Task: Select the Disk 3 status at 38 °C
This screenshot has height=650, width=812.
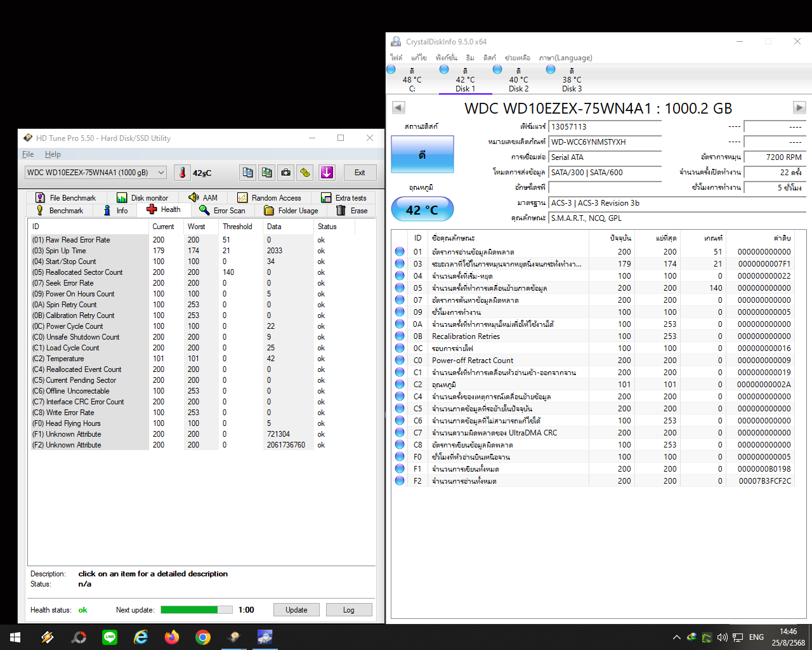Action: coord(572,80)
